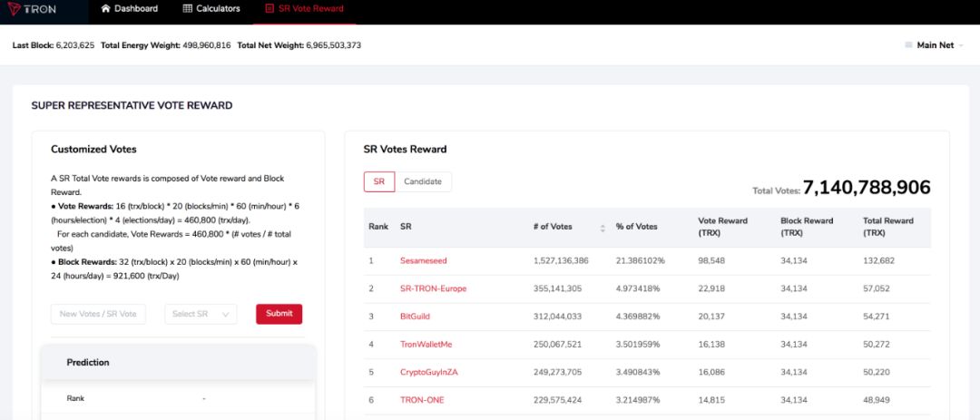Open the SR-TRON-Europe link

pyautogui.click(x=433, y=288)
